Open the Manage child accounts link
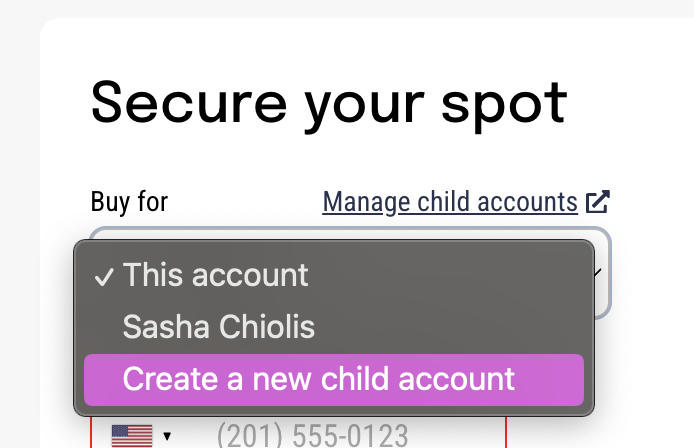The width and height of the screenshot is (694, 448). [450, 202]
